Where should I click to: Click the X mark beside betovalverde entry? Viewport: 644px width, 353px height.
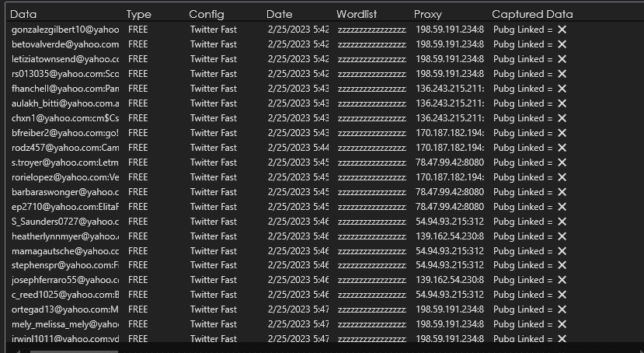coord(562,44)
